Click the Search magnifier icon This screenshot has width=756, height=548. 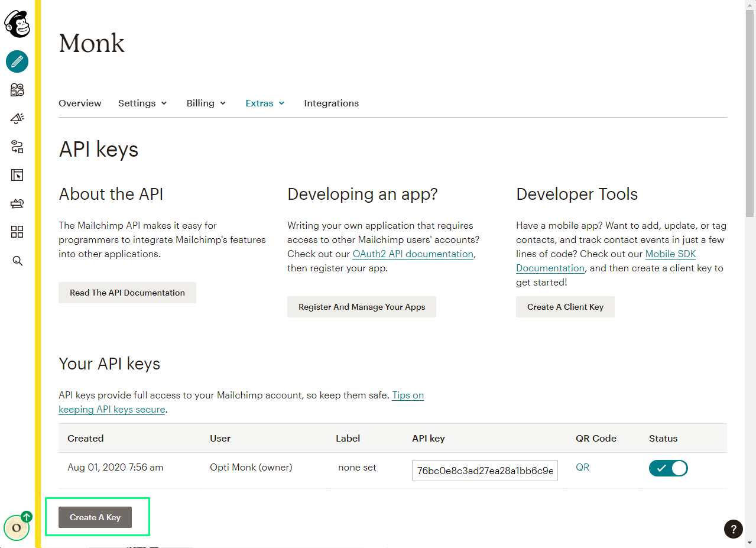click(17, 261)
